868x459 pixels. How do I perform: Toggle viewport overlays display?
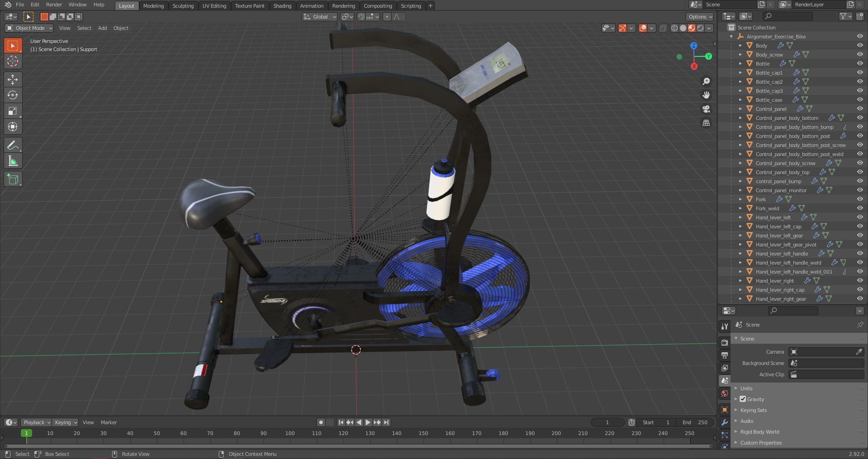click(x=643, y=28)
